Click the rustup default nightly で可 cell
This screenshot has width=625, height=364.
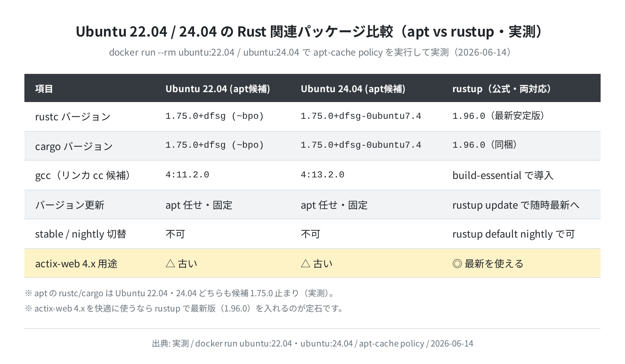tap(514, 234)
